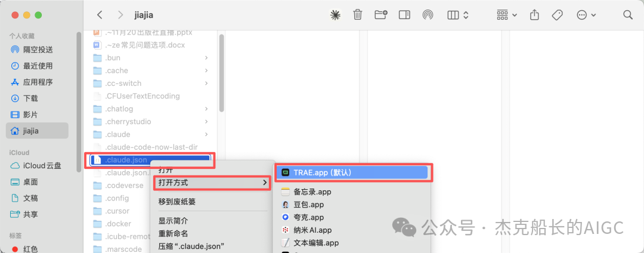Screen dimensions: 644x253
Task: Switch view with the column view control
Action: (x=457, y=15)
